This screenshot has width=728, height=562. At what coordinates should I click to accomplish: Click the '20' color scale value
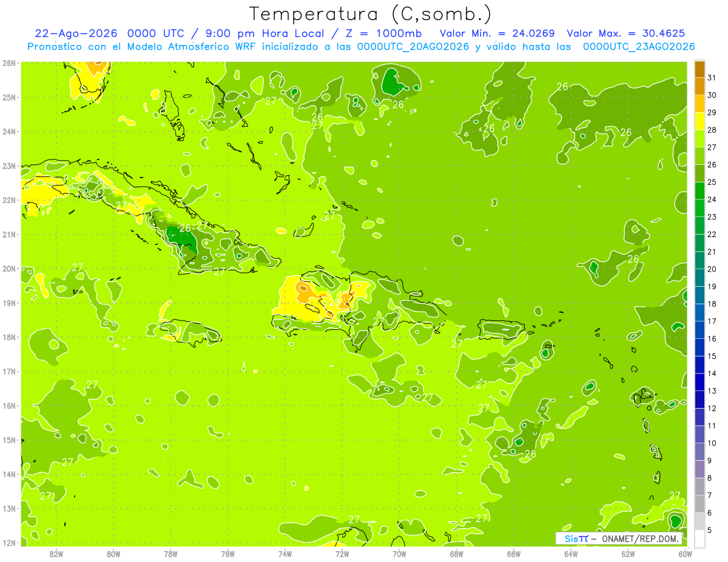point(712,269)
